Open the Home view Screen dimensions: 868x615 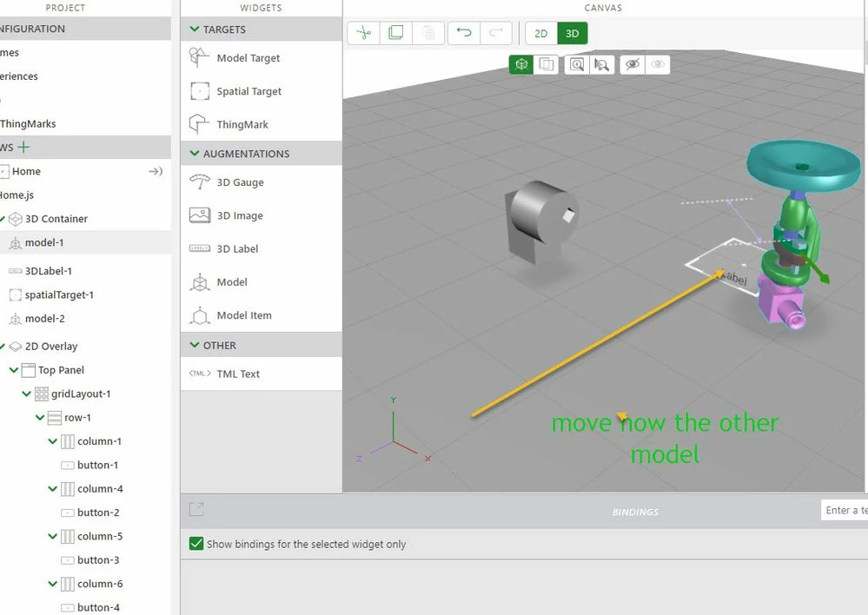click(x=26, y=171)
